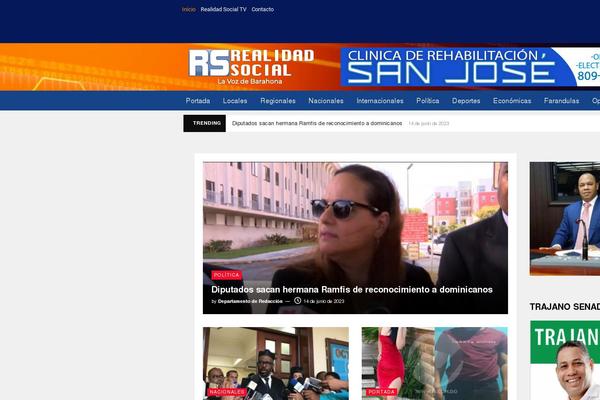This screenshot has height=400, width=600.
Task: Open thumbnail of man speaking to microphones
Action: [276, 363]
